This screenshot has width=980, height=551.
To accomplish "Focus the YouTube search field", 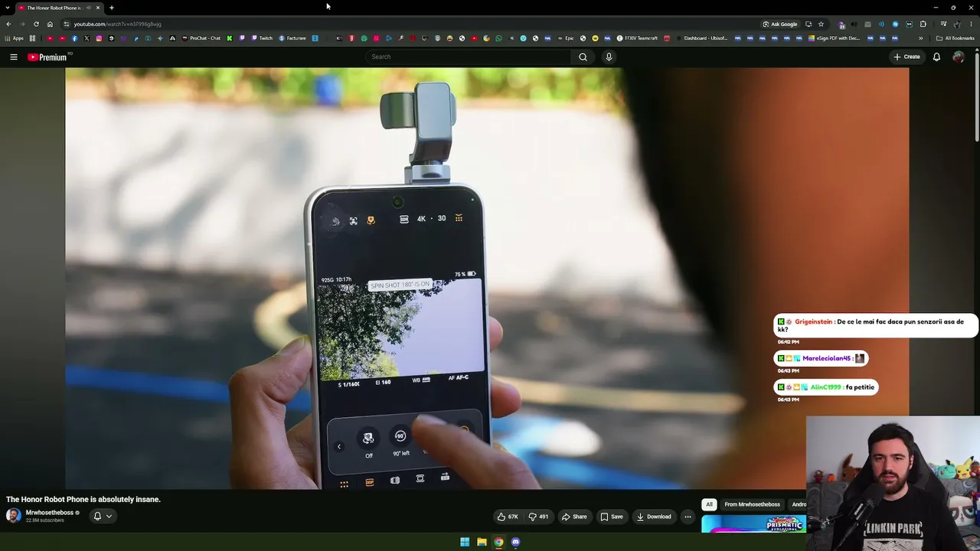I will click(468, 57).
